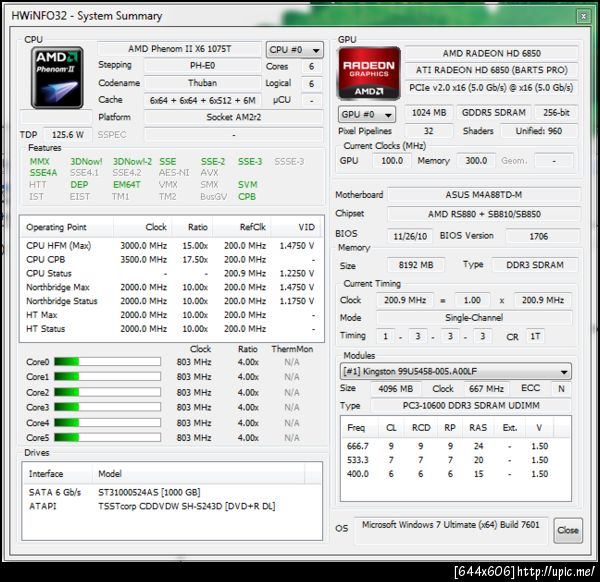Select the CPU HFM (Max) row
Image resolution: width=600 pixels, height=582 pixels.
[171, 246]
